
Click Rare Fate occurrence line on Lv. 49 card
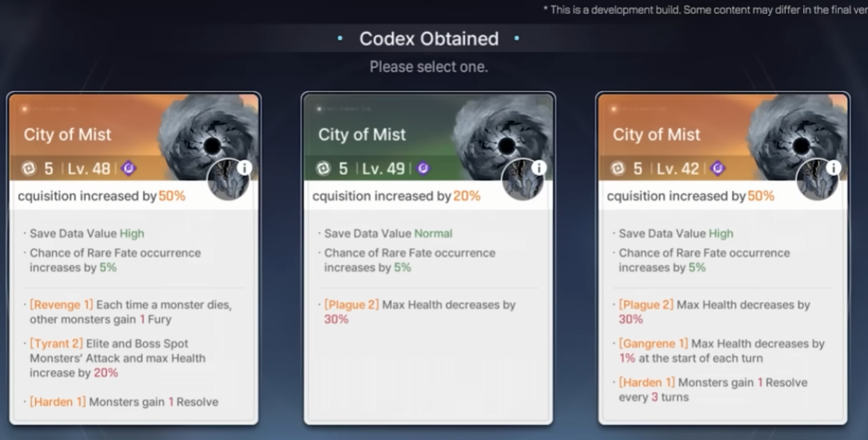click(410, 260)
